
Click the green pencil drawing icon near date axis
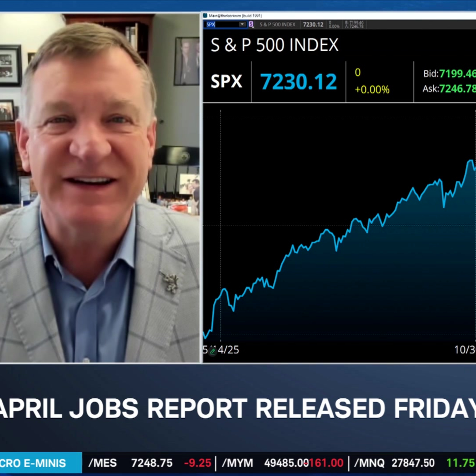coord(212,351)
